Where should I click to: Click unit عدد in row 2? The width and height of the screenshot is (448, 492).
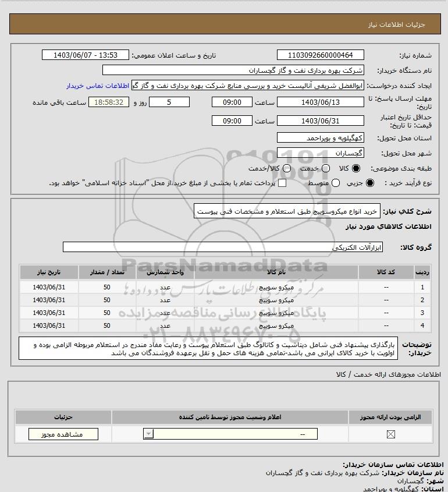165,300
